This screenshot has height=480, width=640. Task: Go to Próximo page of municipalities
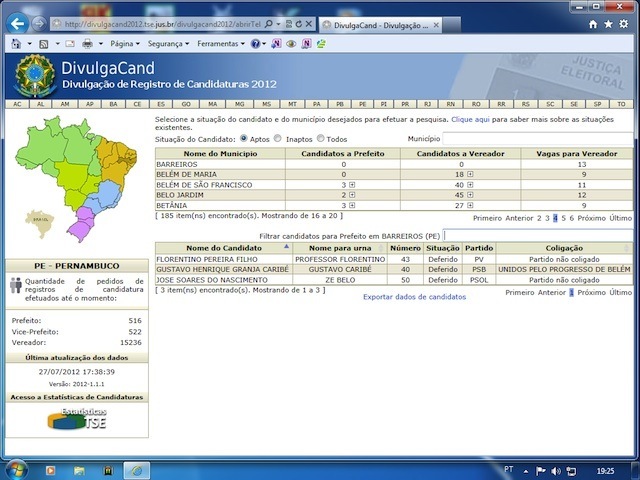[593, 217]
